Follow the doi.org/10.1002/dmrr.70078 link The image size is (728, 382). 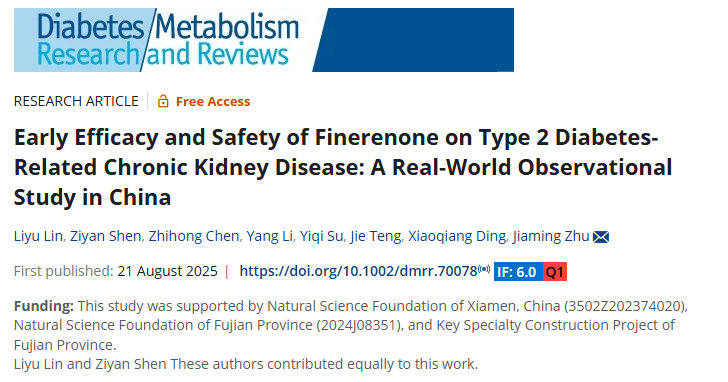tap(358, 271)
